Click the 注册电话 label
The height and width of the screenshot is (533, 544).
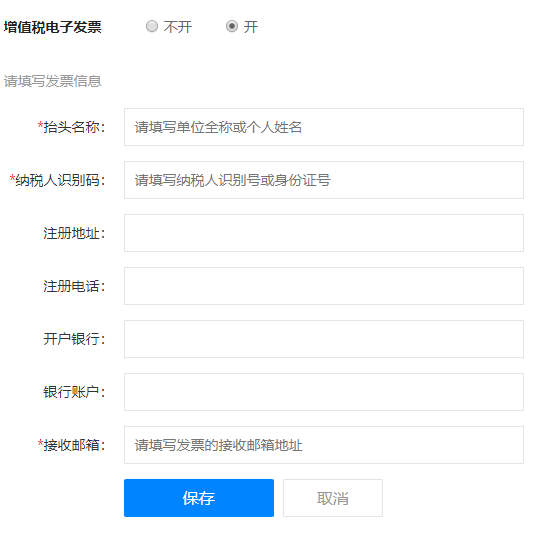(74, 286)
